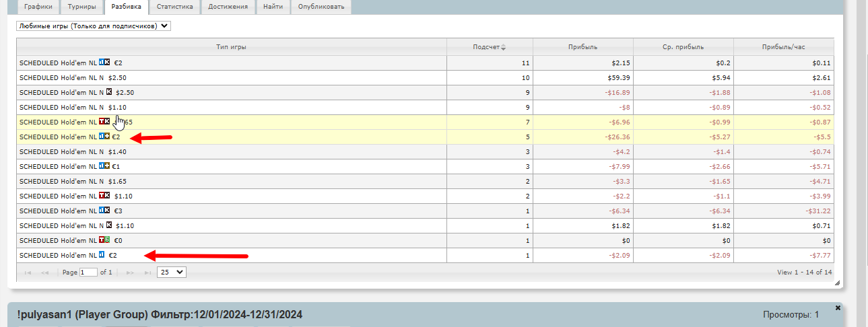Go to the next page with pager icon
868x327 pixels.
click(x=131, y=272)
